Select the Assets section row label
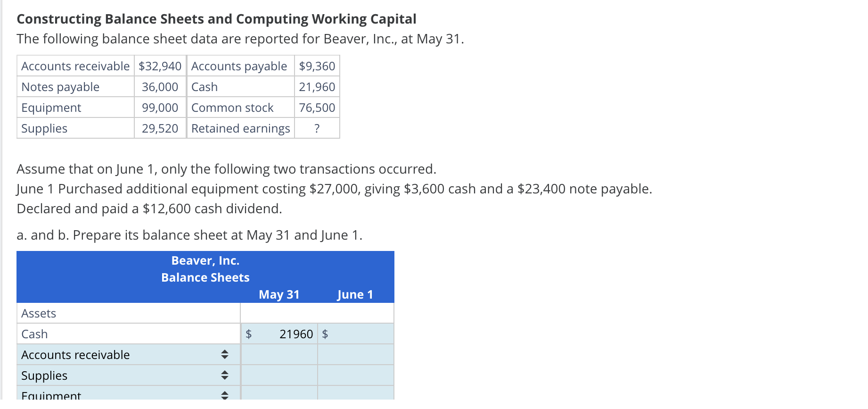The width and height of the screenshot is (868, 409). (x=38, y=313)
